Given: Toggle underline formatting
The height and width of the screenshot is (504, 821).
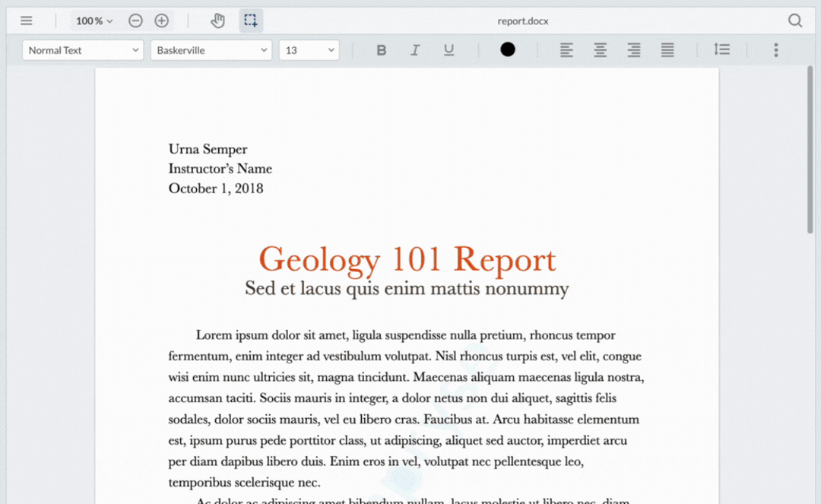Looking at the screenshot, I should coord(449,49).
